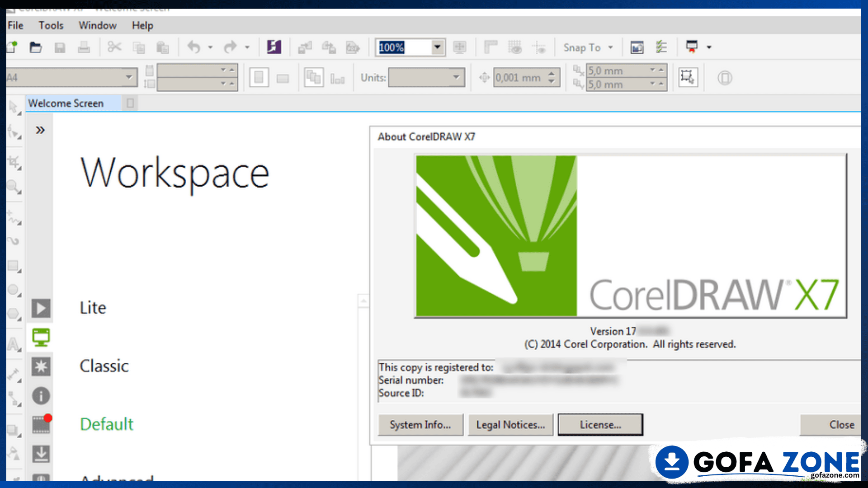Select the Polygon tool

tap(14, 314)
